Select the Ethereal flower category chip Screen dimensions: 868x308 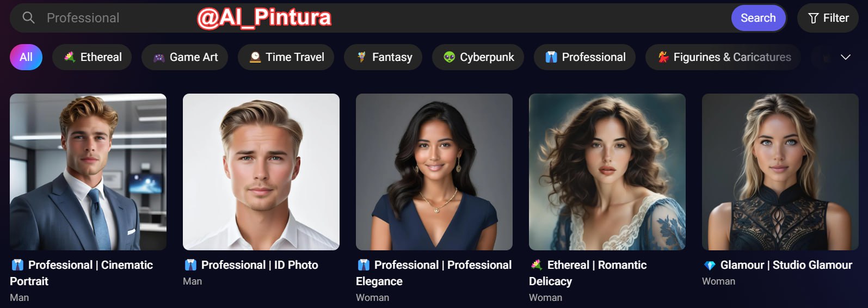pos(92,57)
